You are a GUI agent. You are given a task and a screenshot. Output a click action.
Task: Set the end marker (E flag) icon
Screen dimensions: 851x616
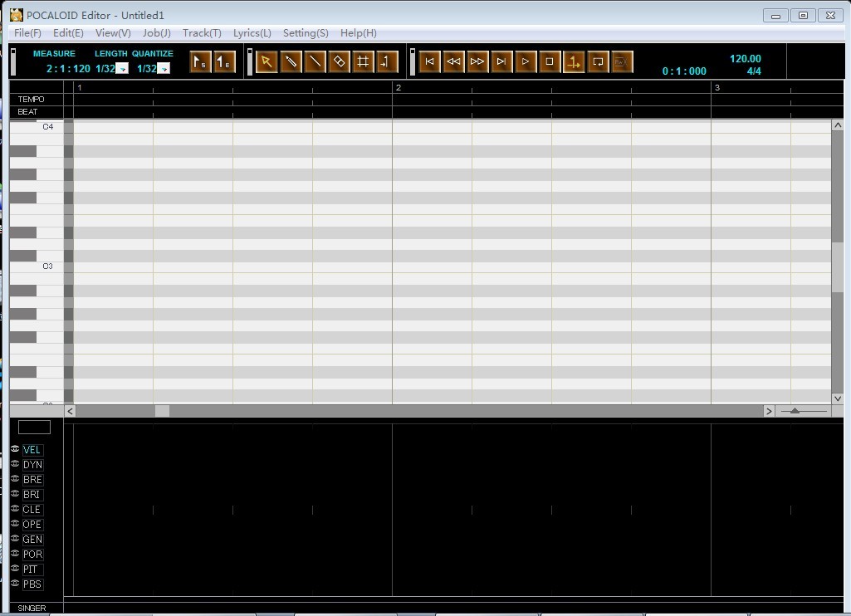pos(224,62)
